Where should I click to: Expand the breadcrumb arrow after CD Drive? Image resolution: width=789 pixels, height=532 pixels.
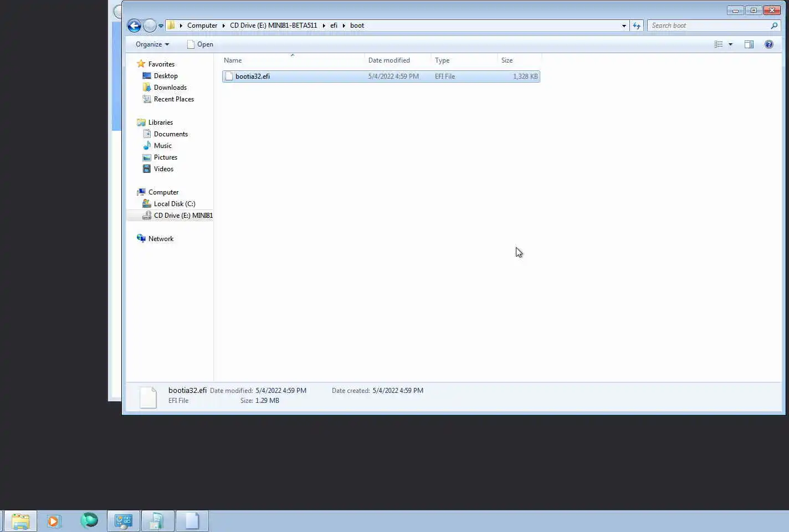[324, 25]
